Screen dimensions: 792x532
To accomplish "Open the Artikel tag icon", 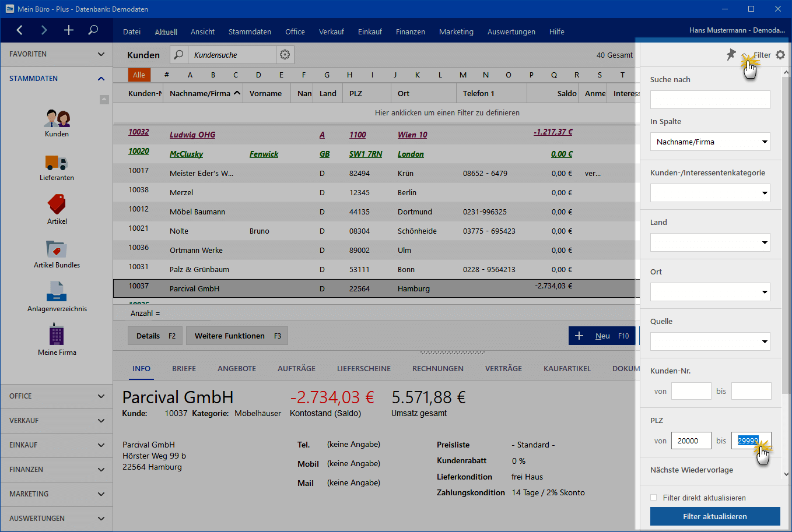I will tap(57, 205).
